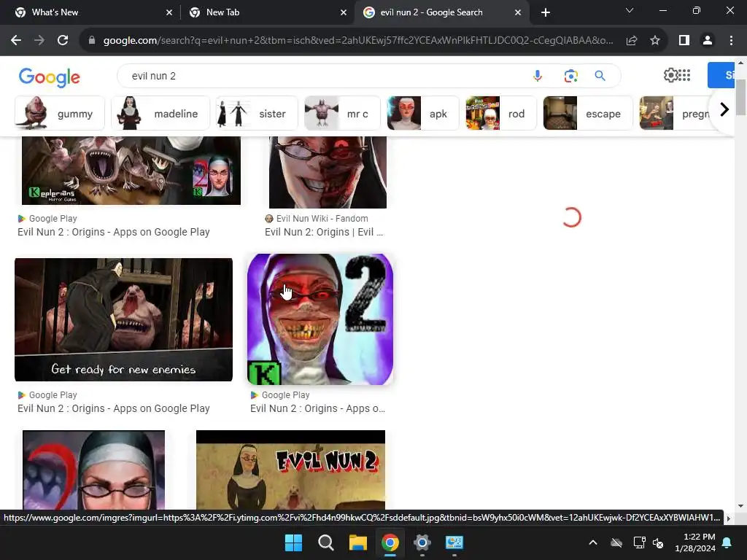Image resolution: width=747 pixels, height=560 pixels.
Task: Open Settings gear in taskbar
Action: pyautogui.click(x=422, y=542)
